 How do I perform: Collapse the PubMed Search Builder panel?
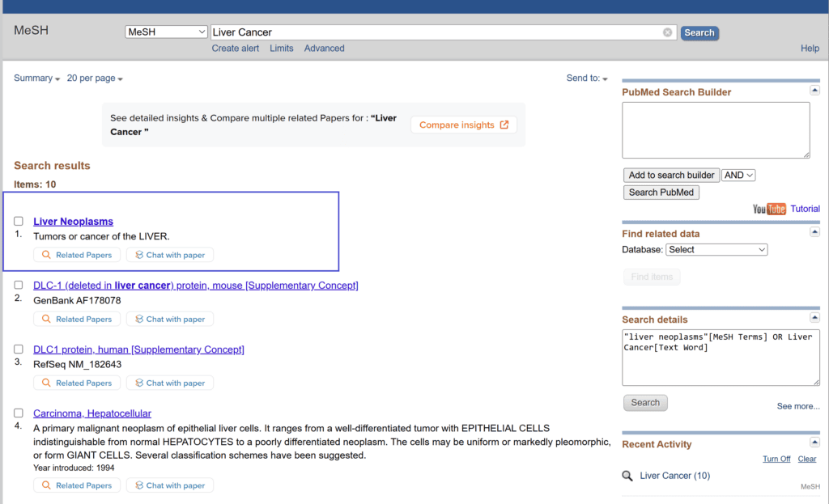coord(814,91)
